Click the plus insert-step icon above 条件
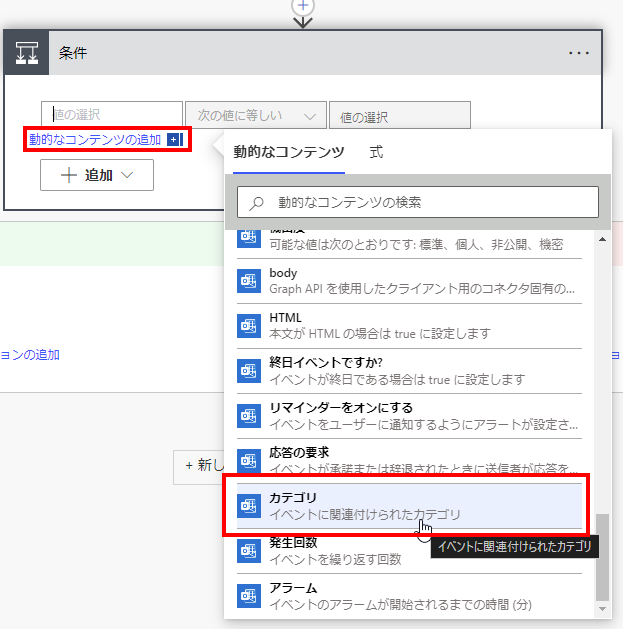 click(303, 6)
